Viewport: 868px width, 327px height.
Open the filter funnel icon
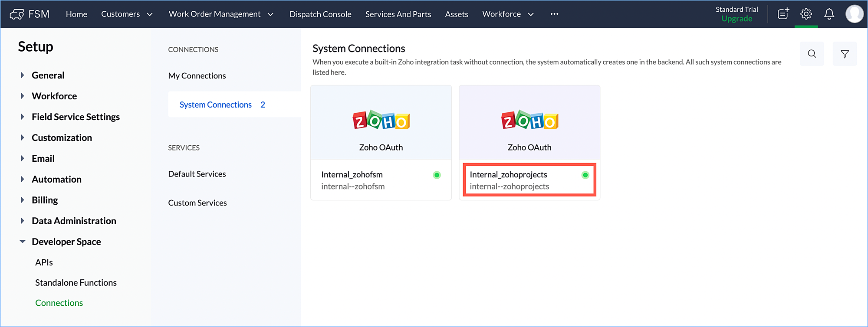tap(845, 54)
